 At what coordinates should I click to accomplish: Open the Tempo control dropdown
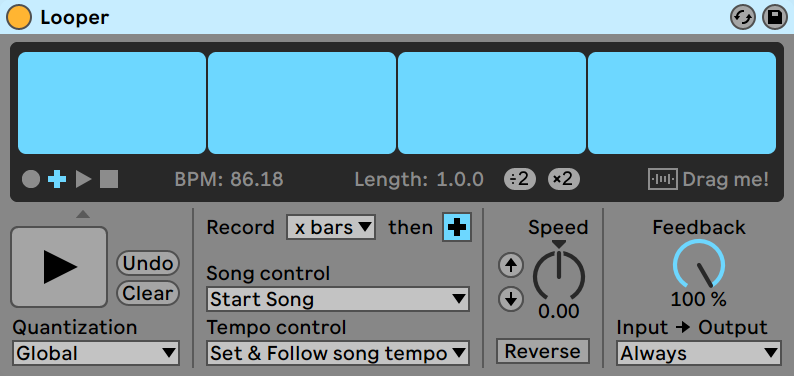tap(338, 353)
